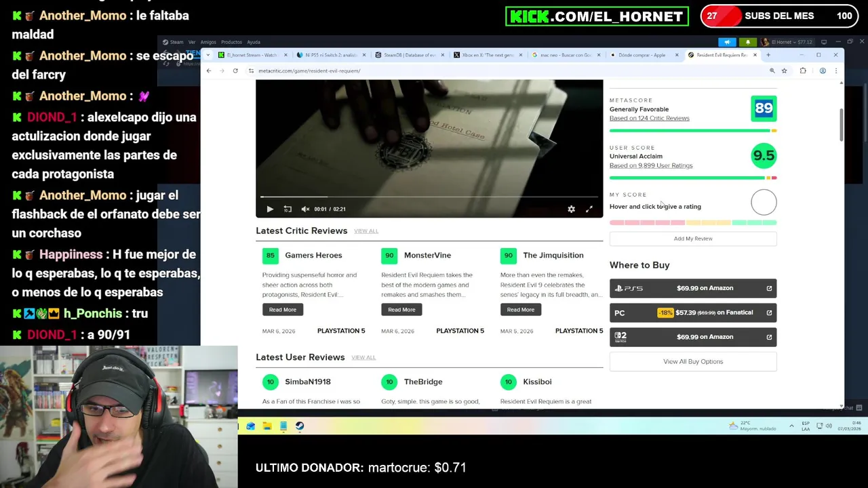Open Outlook from the taskbar
This screenshot has height=488, width=868.
click(251, 426)
